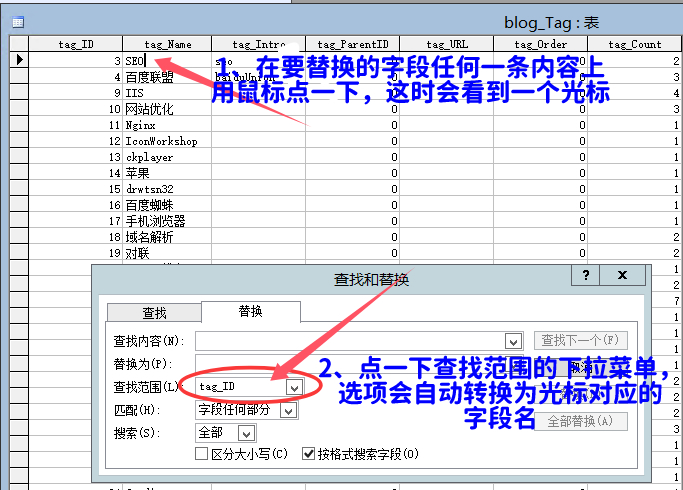Click the 查找下一个 button
The height and width of the screenshot is (490, 683).
(x=581, y=341)
